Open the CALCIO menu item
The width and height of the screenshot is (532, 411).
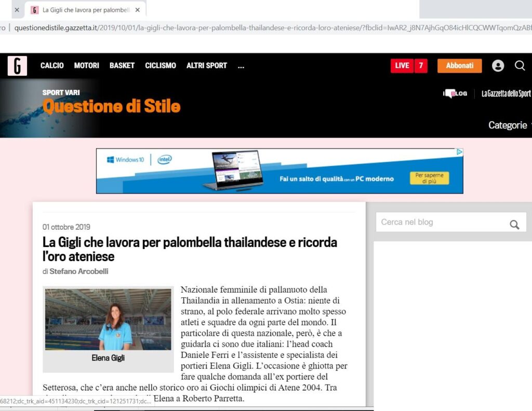coord(52,66)
